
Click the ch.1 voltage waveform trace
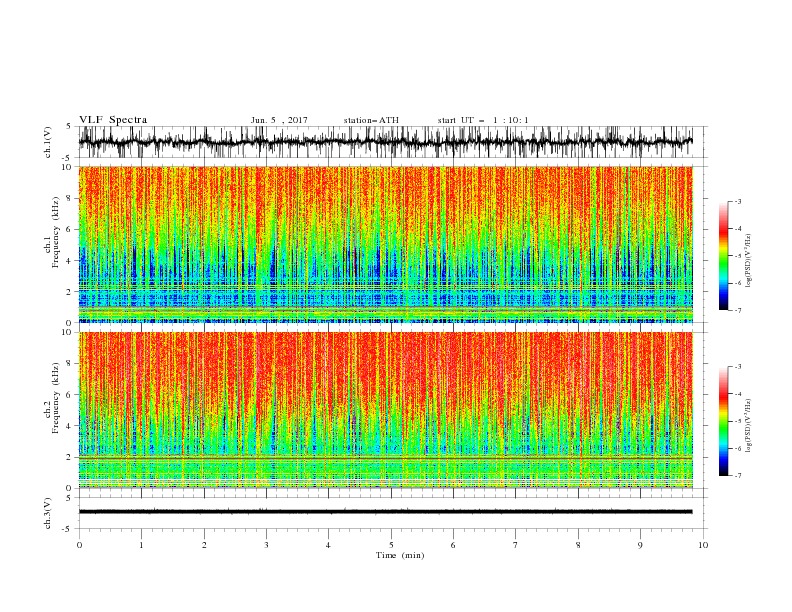tap(385, 142)
